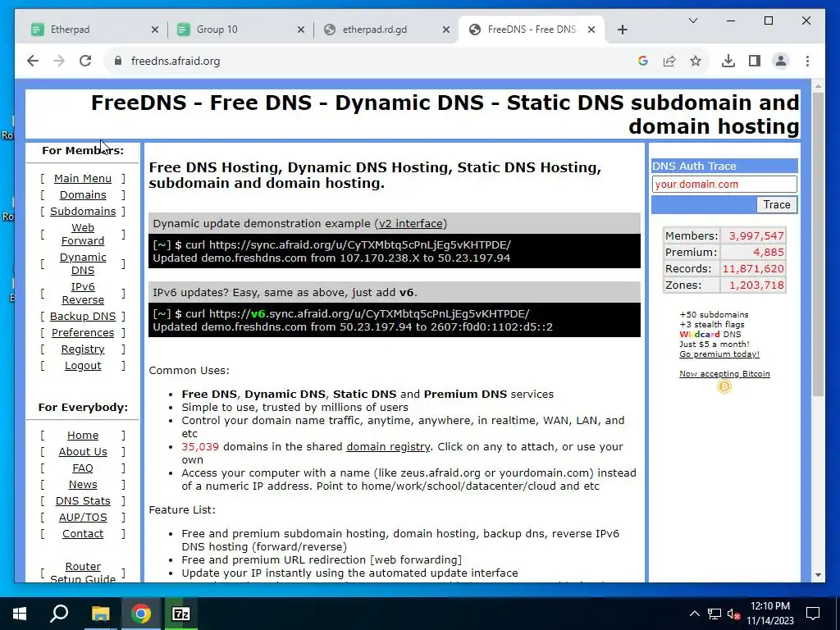
Task: Open the Chrome downloads icon
Action: tap(728, 61)
